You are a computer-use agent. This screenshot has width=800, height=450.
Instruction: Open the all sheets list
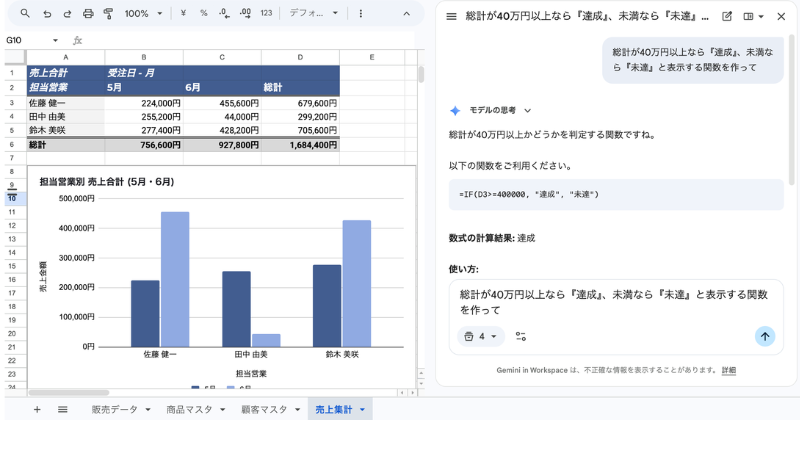pos(63,409)
